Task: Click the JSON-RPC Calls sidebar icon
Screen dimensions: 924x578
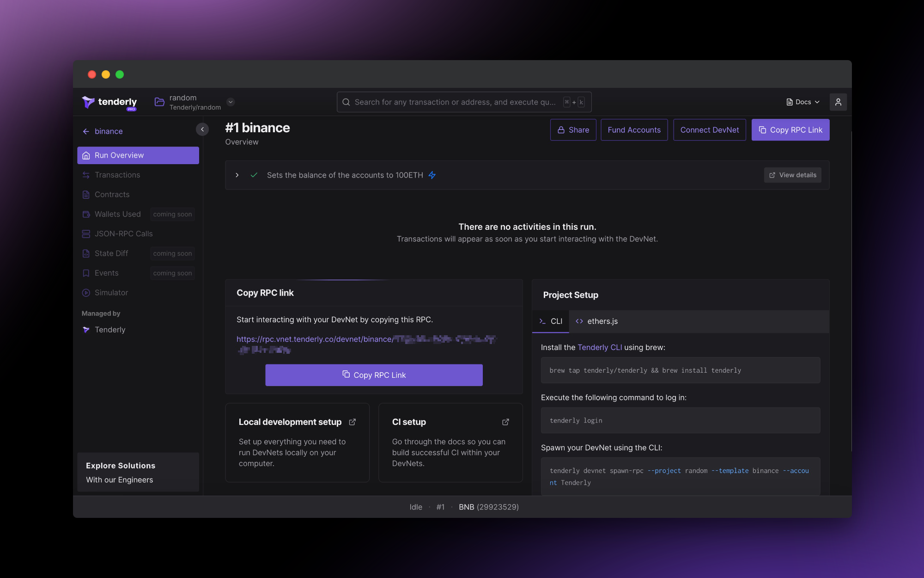Action: (x=86, y=234)
